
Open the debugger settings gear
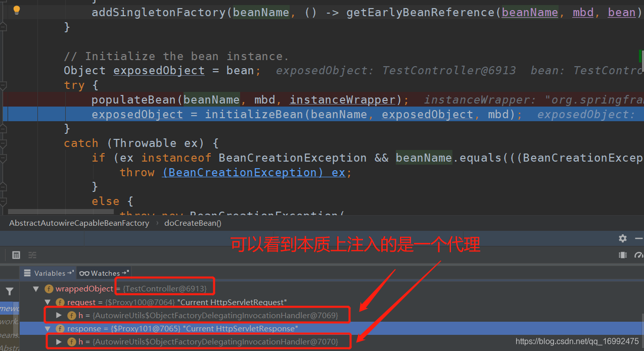(x=623, y=238)
